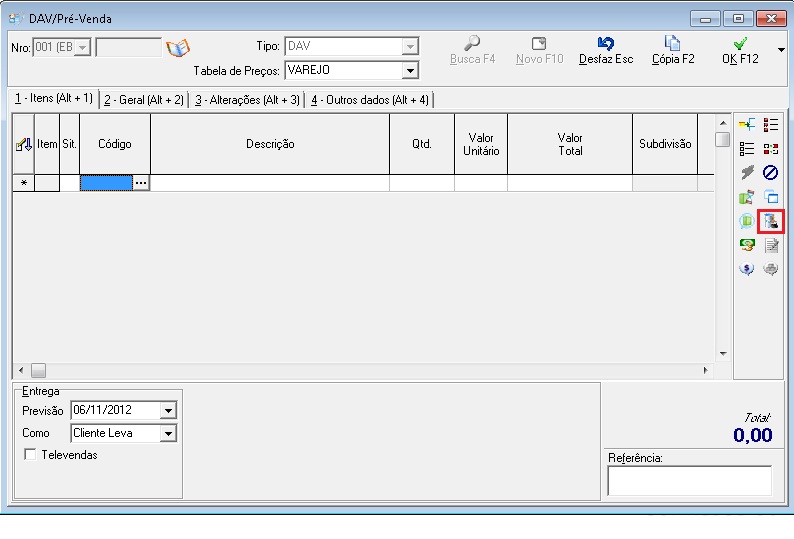The width and height of the screenshot is (794, 539).
Task: Switch to the 3 - Alterações tab
Action: 247,100
